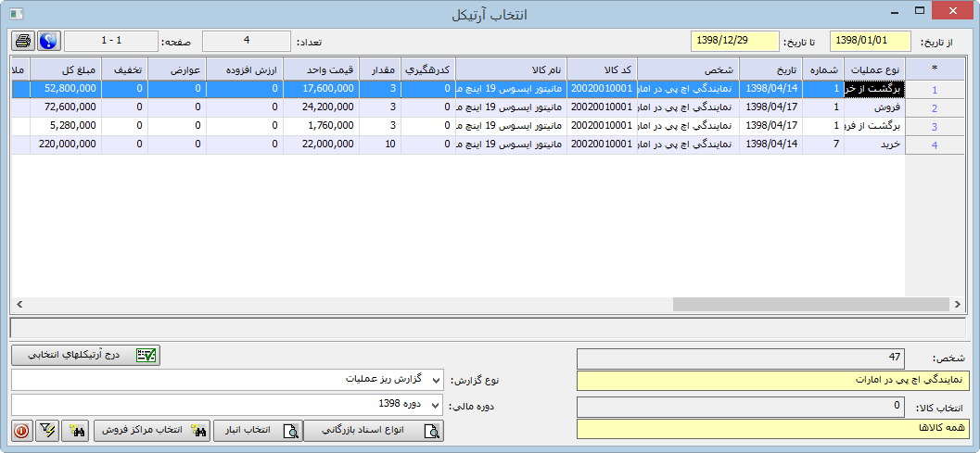The height and width of the screenshot is (453, 980).
Task: Click the از تاریخ date field
Action: click(870, 42)
